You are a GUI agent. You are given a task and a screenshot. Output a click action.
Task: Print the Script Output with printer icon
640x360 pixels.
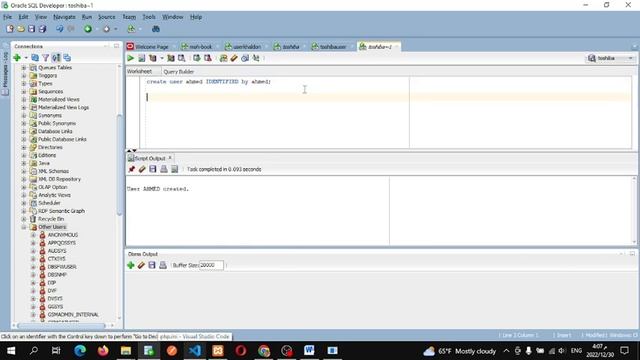(x=164, y=169)
